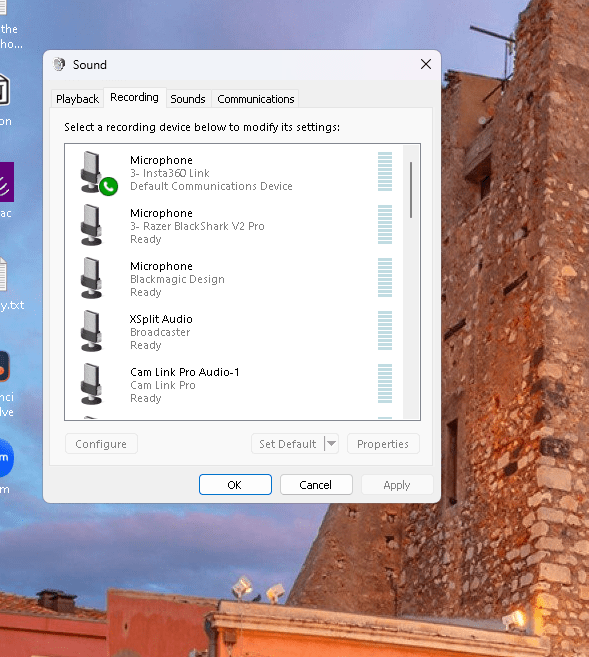Go to the Communications tab
This screenshot has height=657, width=589.
tap(256, 99)
